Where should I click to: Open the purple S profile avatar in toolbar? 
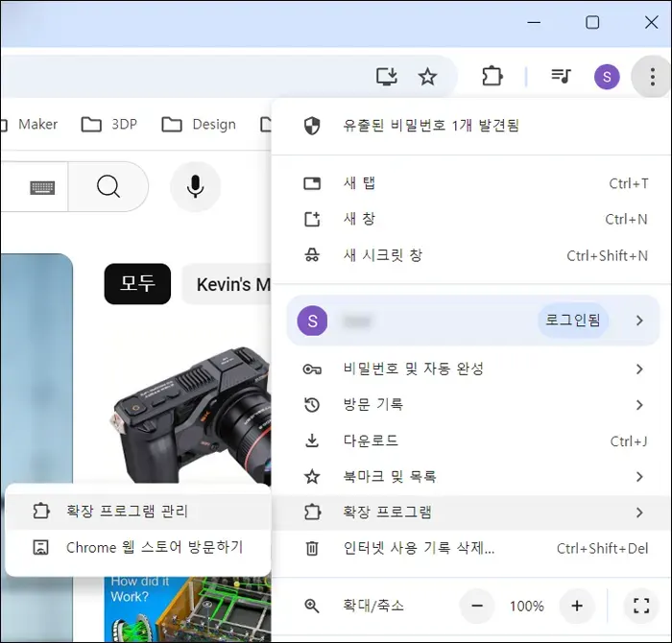coord(607,77)
